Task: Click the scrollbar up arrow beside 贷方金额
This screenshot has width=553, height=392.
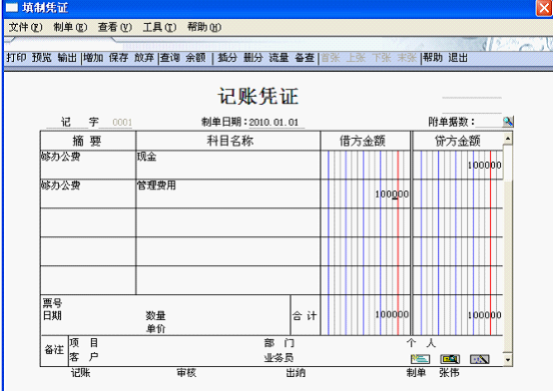Action: tap(508, 139)
